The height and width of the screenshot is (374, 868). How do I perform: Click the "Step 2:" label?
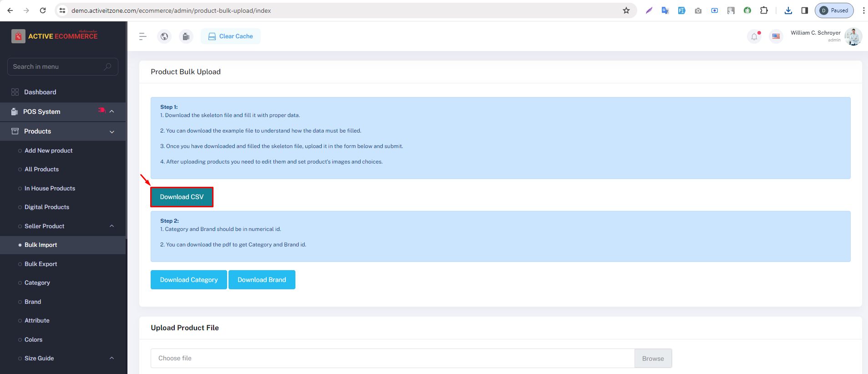pyautogui.click(x=169, y=221)
